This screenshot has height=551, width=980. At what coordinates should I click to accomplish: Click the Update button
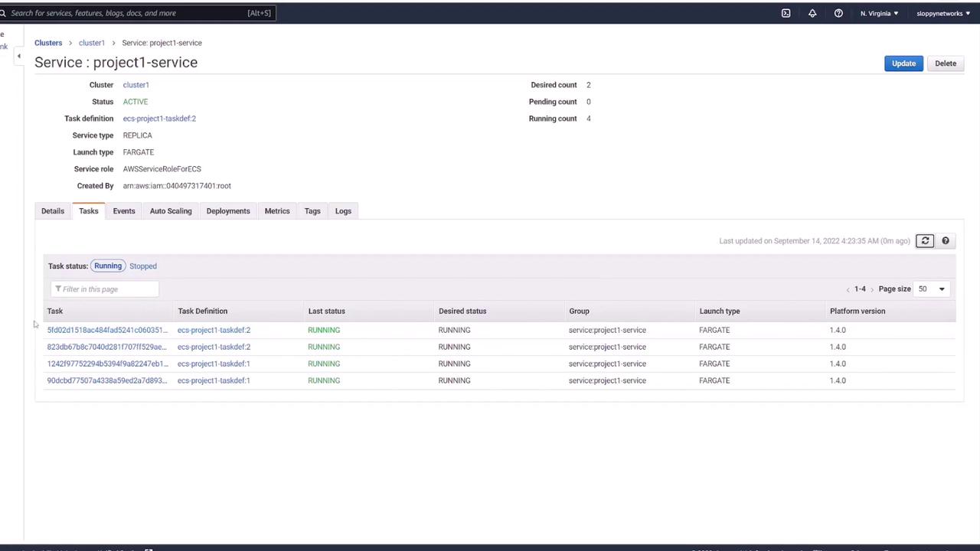pyautogui.click(x=903, y=64)
